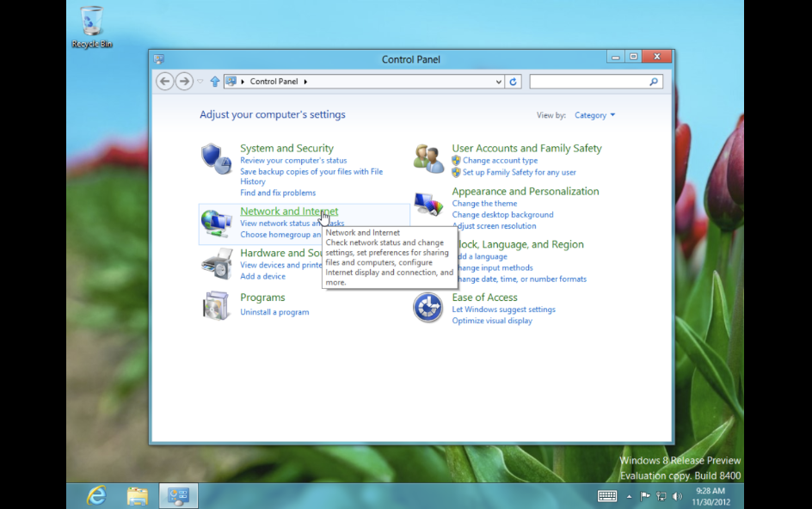This screenshot has height=509, width=812.
Task: Open File Explorer from the taskbar
Action: (138, 495)
